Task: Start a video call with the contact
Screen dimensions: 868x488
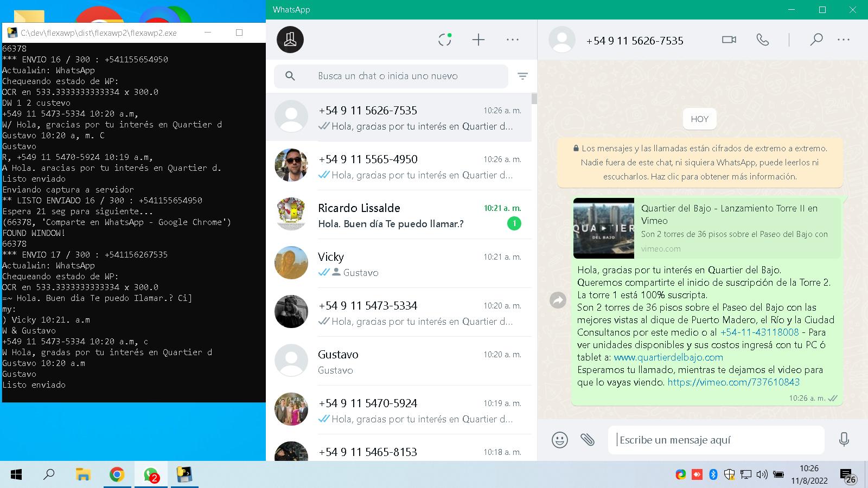Action: 729,40
